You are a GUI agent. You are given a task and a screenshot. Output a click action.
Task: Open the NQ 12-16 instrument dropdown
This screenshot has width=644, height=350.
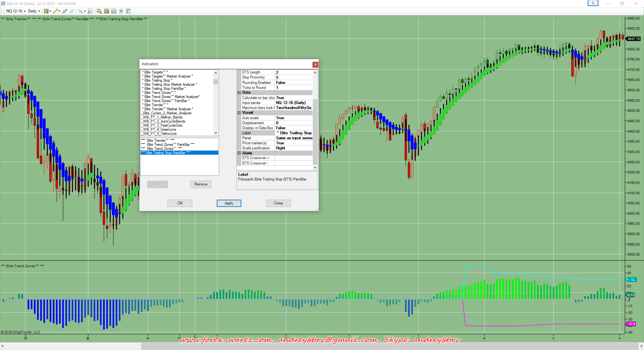pyautogui.click(x=16, y=11)
